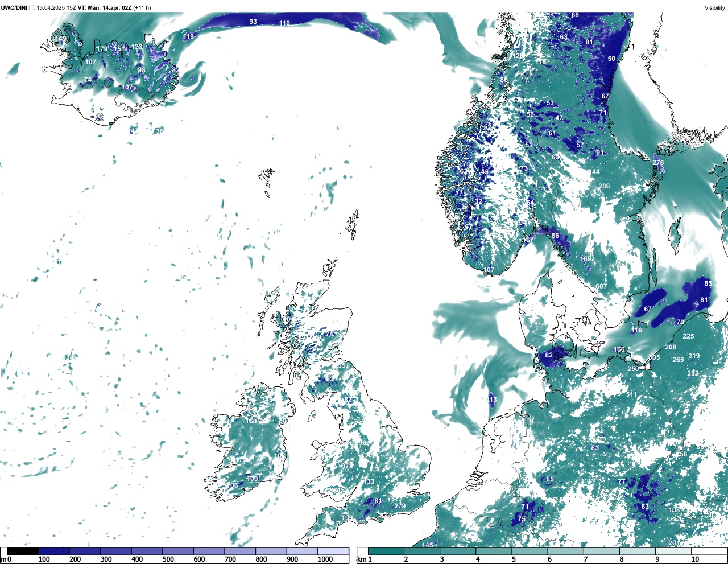Viewport: 728px width, 564px height.
Task: Select the map value 319
Action: pos(694,356)
